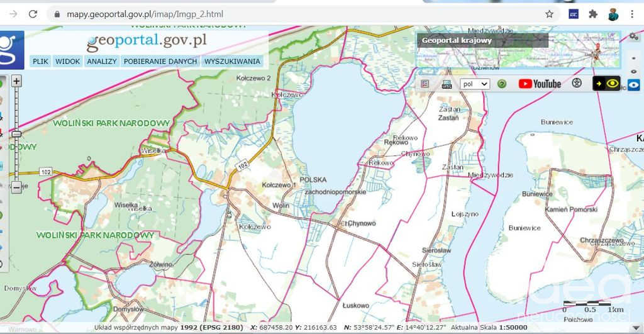Screen dimensions: 644x334
Task: Click the horizontal 102 road shield
Action: 45,172
